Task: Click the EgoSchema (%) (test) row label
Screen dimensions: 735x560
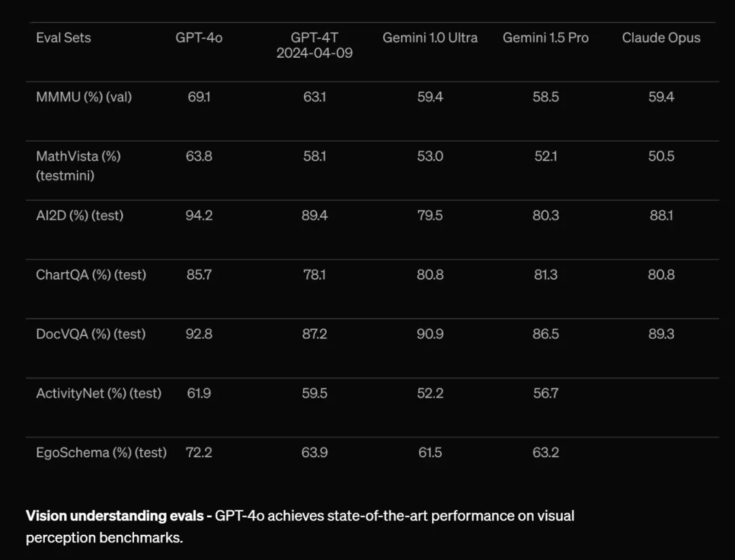Action: (101, 452)
